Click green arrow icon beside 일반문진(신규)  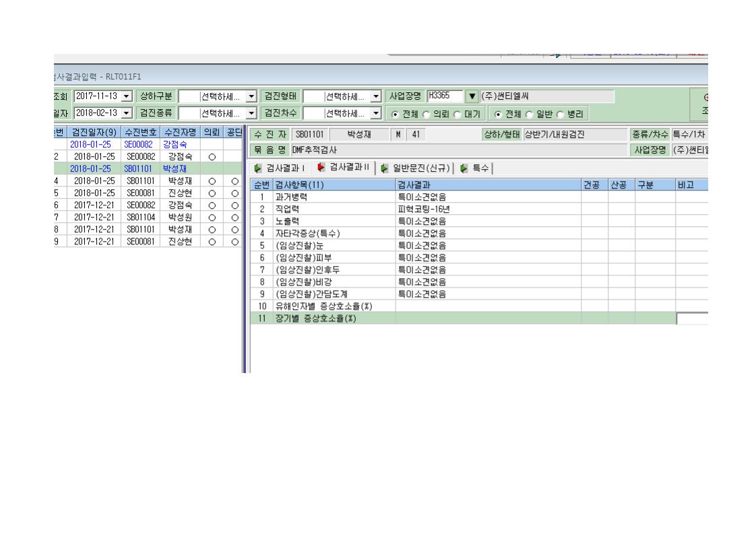[x=384, y=168]
